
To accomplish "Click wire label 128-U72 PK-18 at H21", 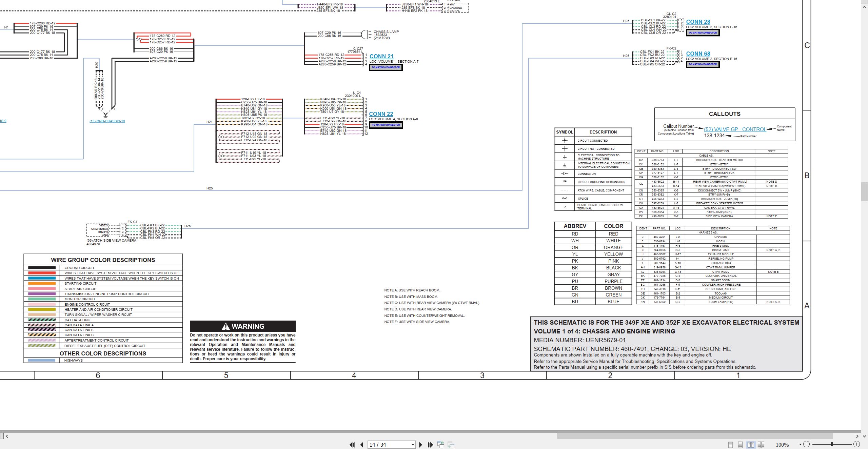I will tap(253, 99).
